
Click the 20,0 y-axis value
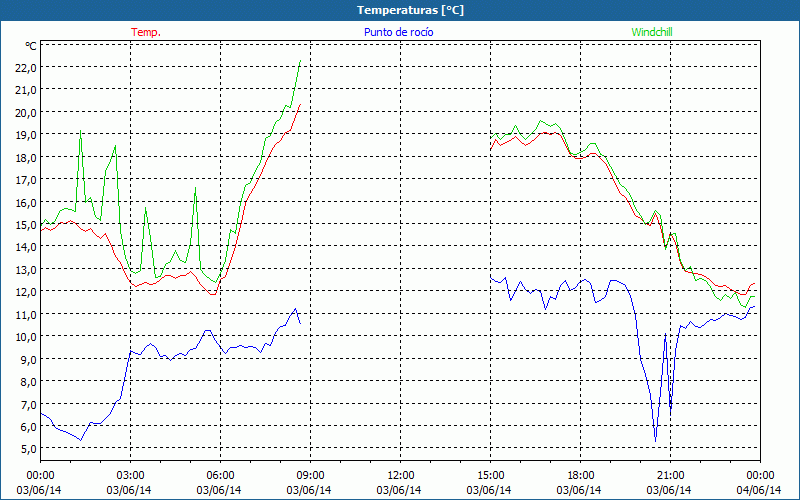26,113
